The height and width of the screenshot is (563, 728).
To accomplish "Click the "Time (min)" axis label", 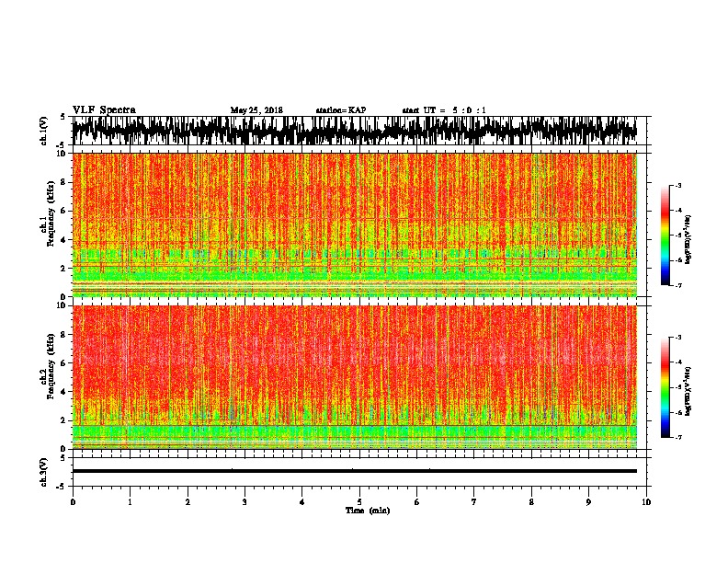I will tap(368, 511).
